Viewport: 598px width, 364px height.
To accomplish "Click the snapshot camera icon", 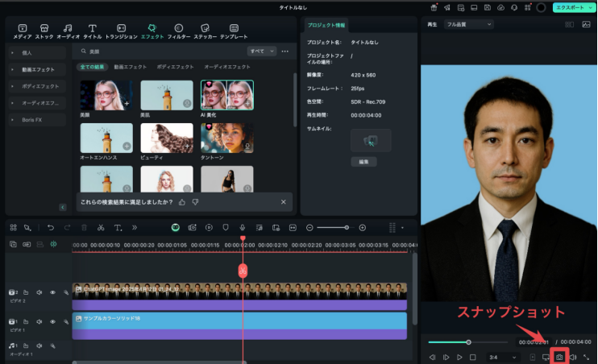I will coord(559,357).
